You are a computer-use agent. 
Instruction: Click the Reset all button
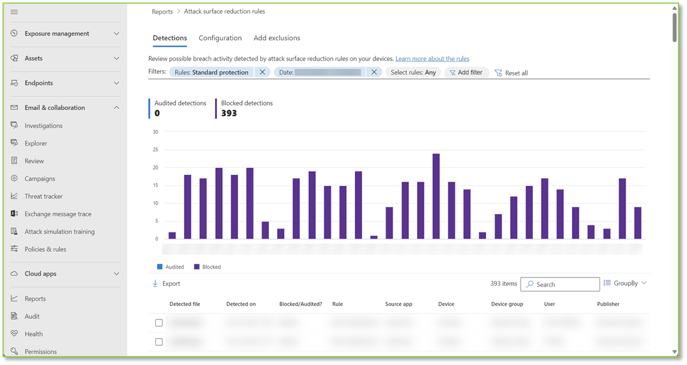pos(511,73)
